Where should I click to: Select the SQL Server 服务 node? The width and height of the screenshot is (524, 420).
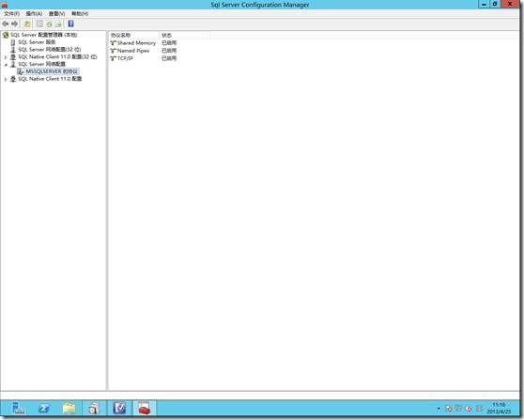37,42
